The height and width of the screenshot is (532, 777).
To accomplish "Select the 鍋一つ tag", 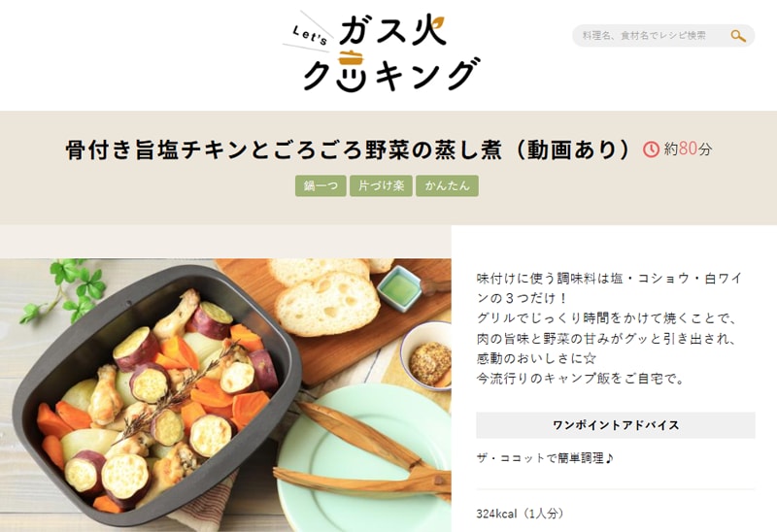I will 321,185.
